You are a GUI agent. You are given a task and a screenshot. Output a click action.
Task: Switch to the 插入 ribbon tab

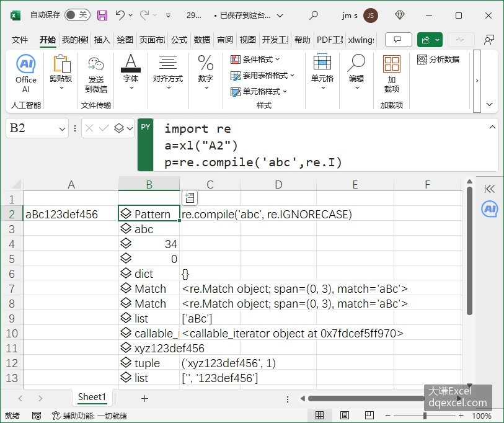(x=102, y=40)
